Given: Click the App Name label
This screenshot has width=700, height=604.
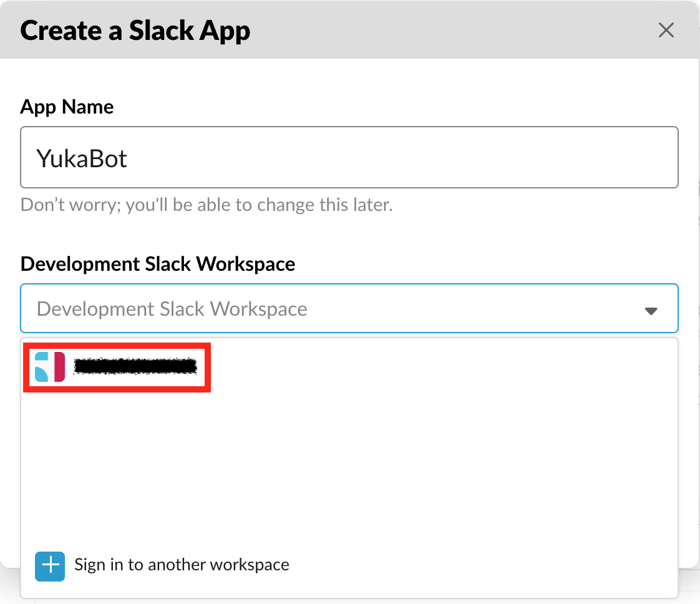Looking at the screenshot, I should point(67,107).
